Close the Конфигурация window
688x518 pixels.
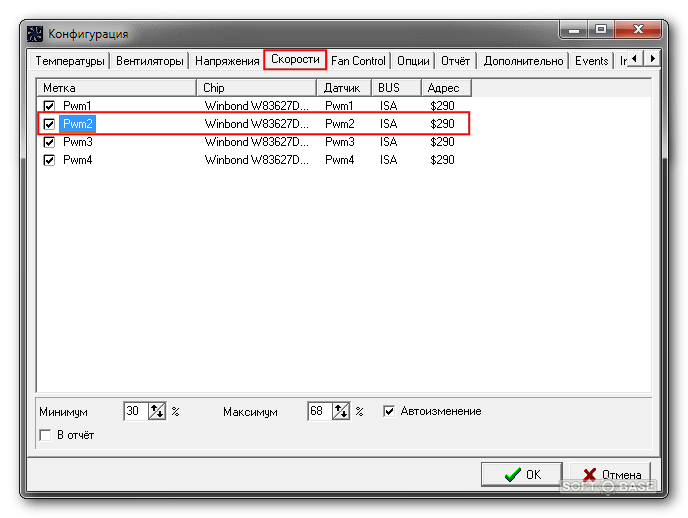click(x=638, y=29)
